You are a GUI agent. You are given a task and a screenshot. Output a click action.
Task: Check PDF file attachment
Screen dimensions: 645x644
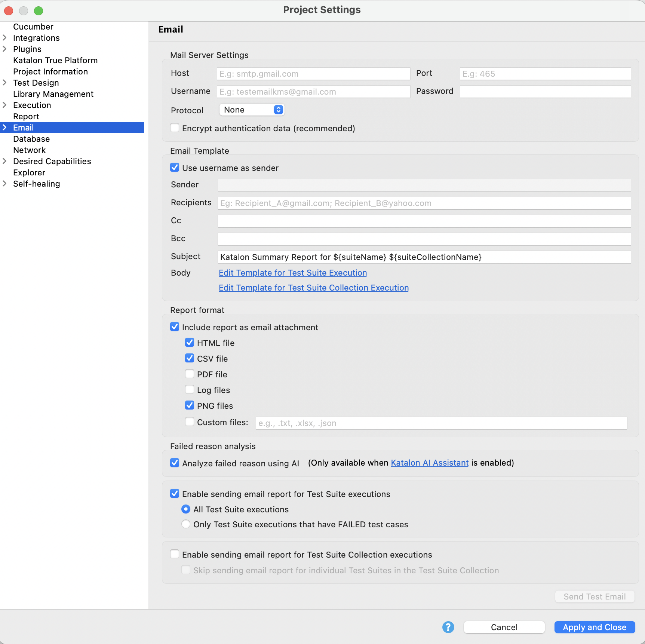[190, 374]
